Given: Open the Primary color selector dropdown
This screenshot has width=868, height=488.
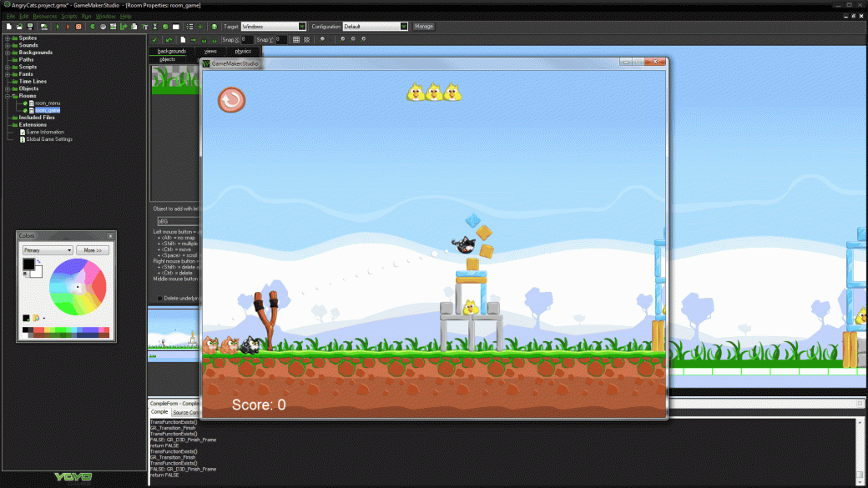Looking at the screenshot, I should (48, 250).
